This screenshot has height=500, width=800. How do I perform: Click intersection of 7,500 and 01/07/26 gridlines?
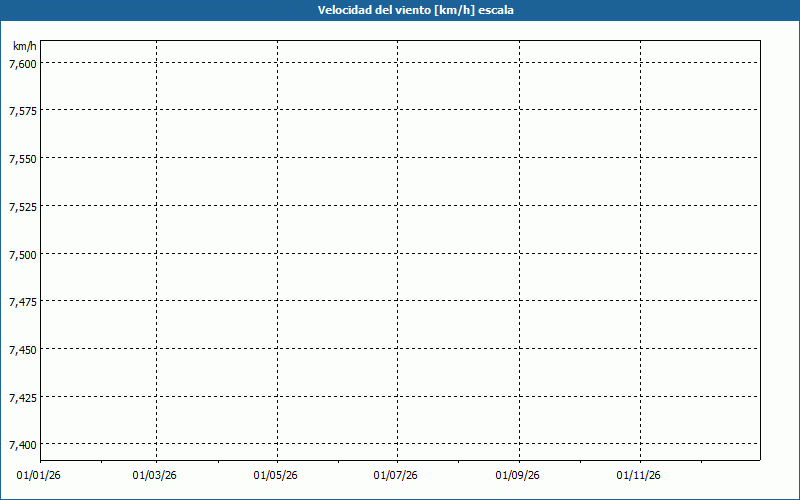[398, 254]
